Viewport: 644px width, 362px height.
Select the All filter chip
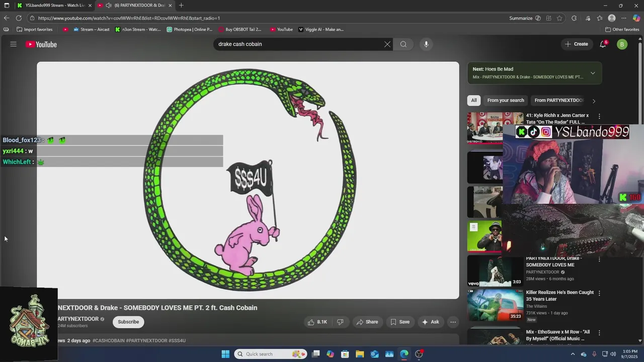tap(473, 101)
